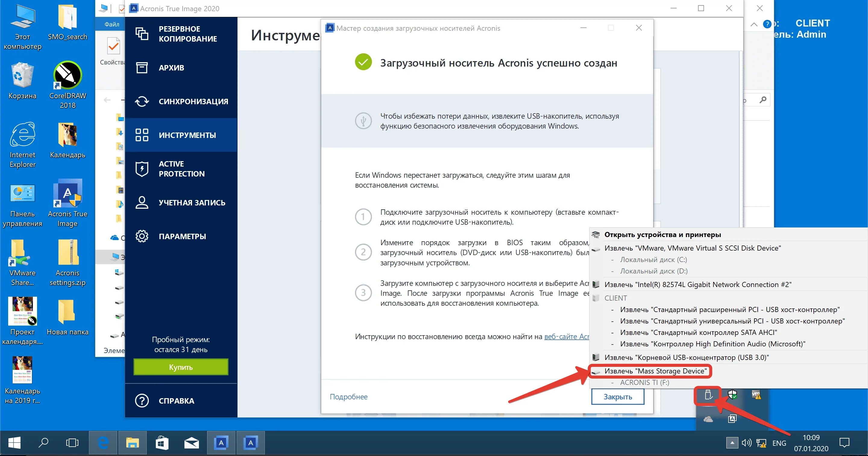Select Этот компьютер desktop icon
868x456 pixels.
tap(22, 27)
